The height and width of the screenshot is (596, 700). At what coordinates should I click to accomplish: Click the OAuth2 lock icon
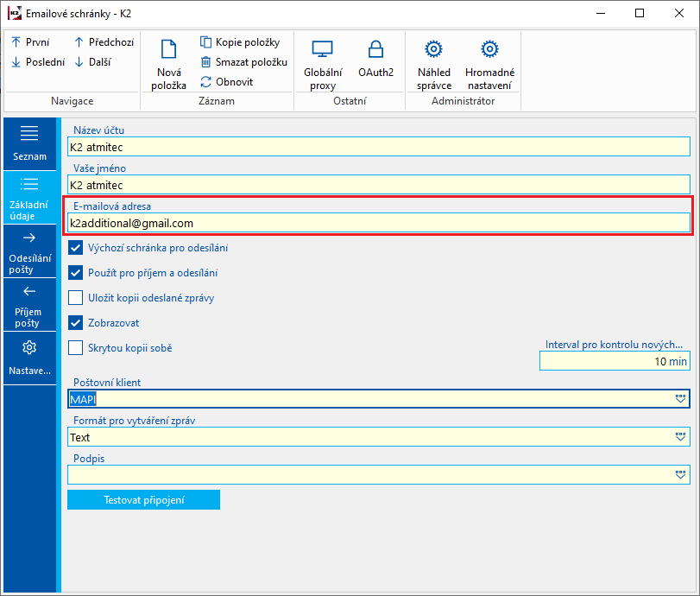(x=375, y=49)
